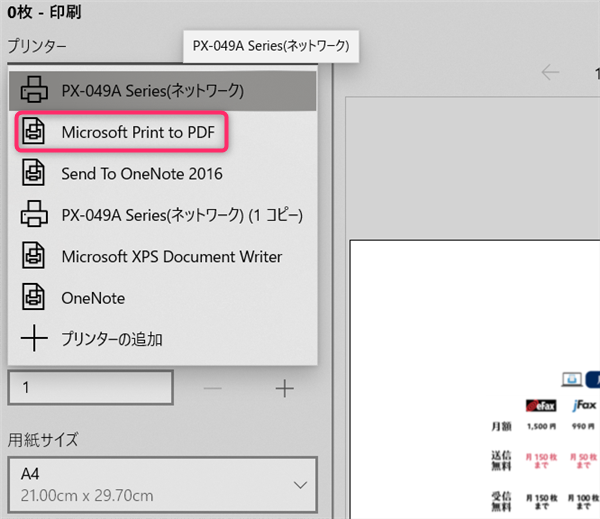Click the OneNote document printer icon

33,297
